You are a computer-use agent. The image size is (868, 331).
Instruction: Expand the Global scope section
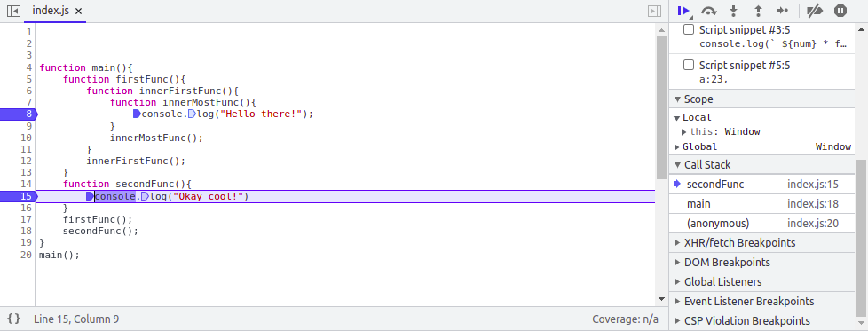click(677, 146)
